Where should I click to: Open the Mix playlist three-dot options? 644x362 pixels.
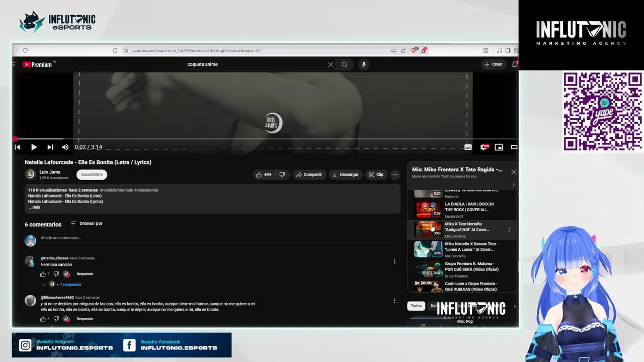[x=514, y=185]
